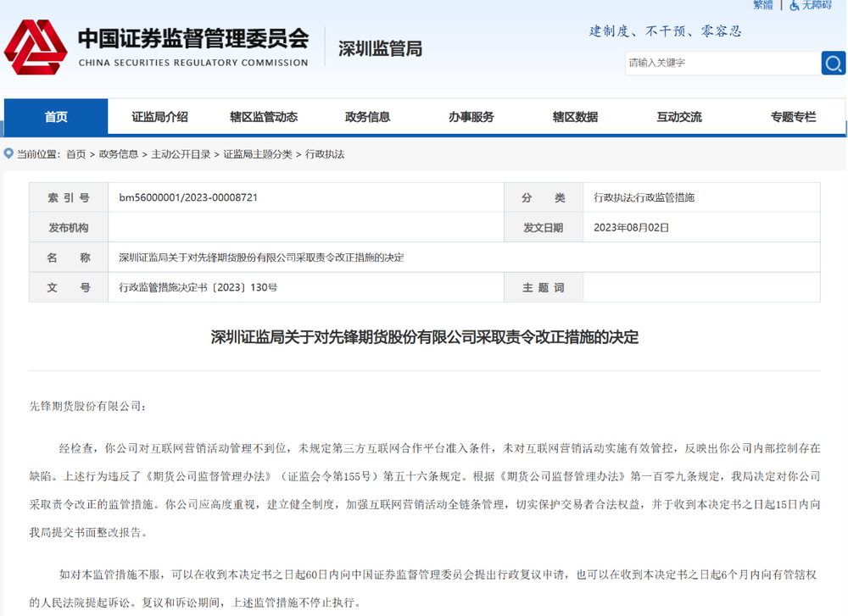Open the 办事服务 navigation item
Screen dimensions: 848x616
tap(471, 117)
